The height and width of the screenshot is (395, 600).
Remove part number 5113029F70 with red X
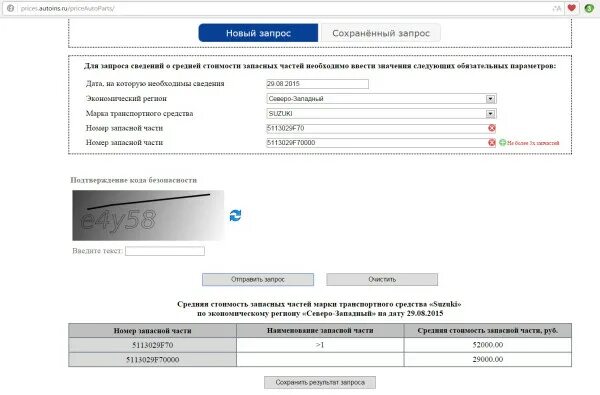point(492,128)
